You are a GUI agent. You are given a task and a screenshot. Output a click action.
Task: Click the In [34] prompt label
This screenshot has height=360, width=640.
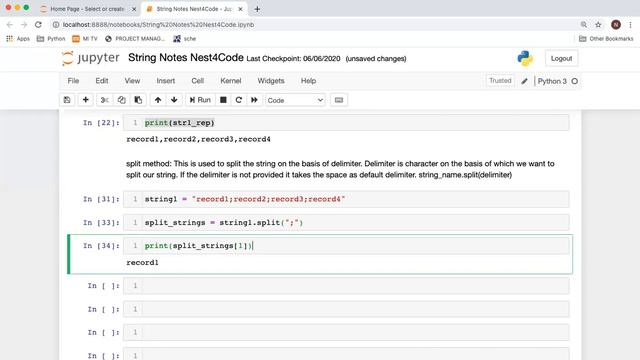[101, 246]
